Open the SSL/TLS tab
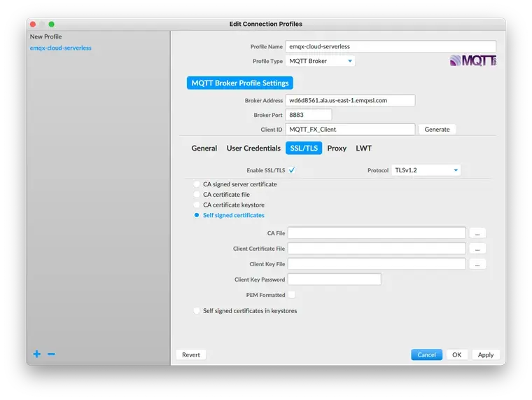532x400 pixels. tap(304, 149)
